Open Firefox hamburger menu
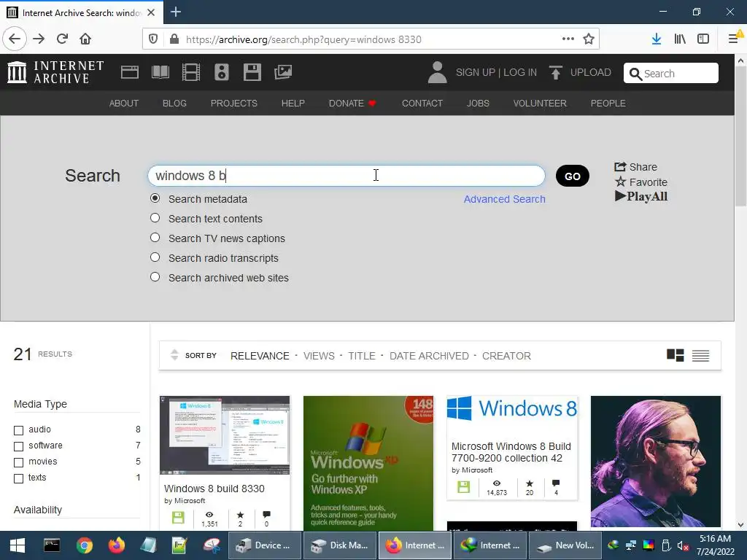This screenshot has width=747, height=560. pos(734,39)
